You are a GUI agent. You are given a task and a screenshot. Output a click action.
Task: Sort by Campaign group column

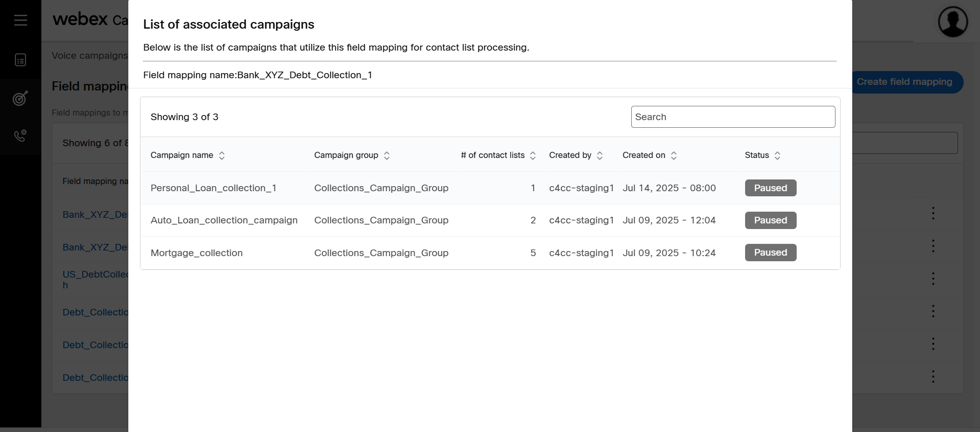point(387,155)
